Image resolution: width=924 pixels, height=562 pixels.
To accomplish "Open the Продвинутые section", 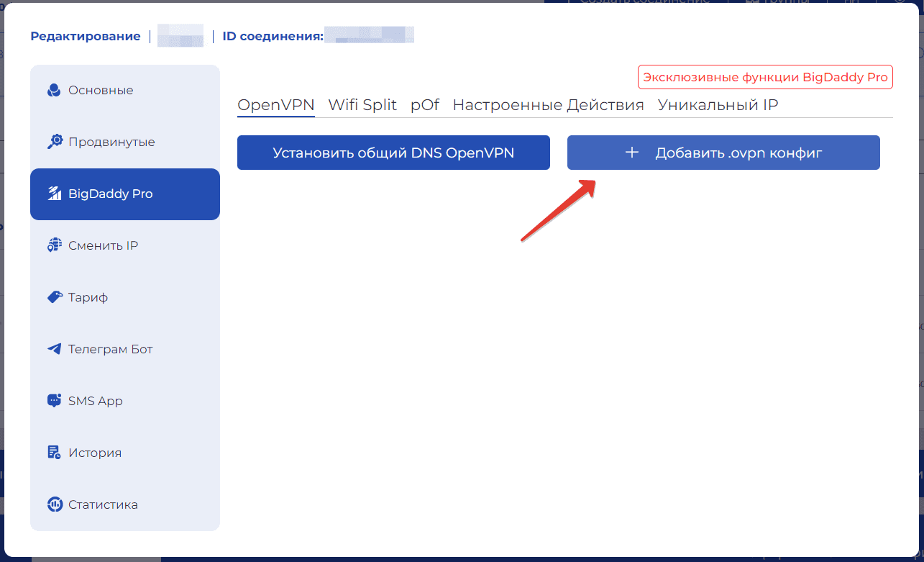I will [125, 142].
